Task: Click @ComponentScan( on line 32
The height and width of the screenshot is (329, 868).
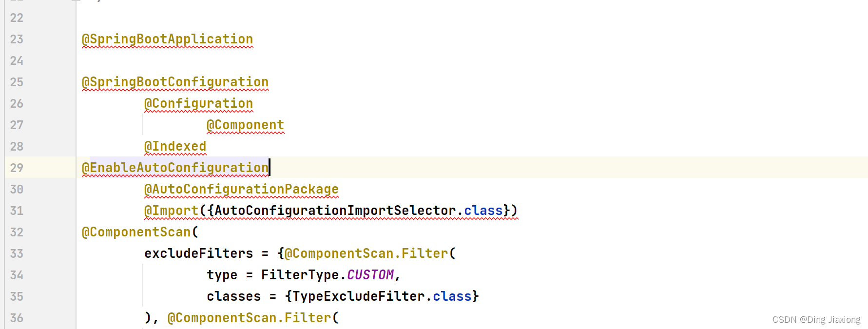Action: (x=140, y=232)
